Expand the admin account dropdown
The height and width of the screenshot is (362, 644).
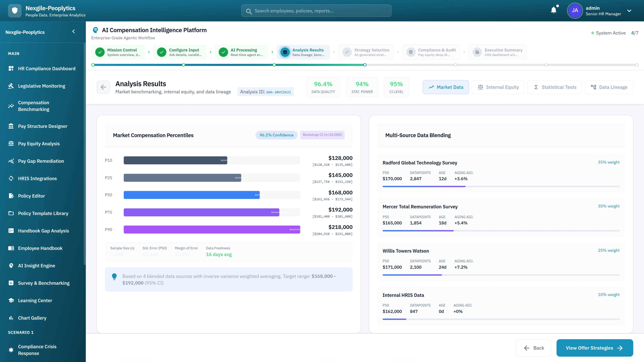click(x=630, y=11)
